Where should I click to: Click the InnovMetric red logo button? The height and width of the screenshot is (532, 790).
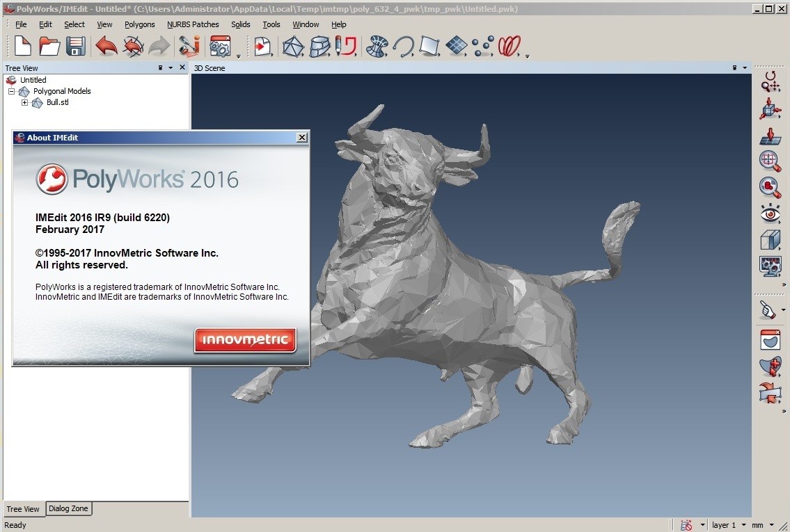pos(245,340)
